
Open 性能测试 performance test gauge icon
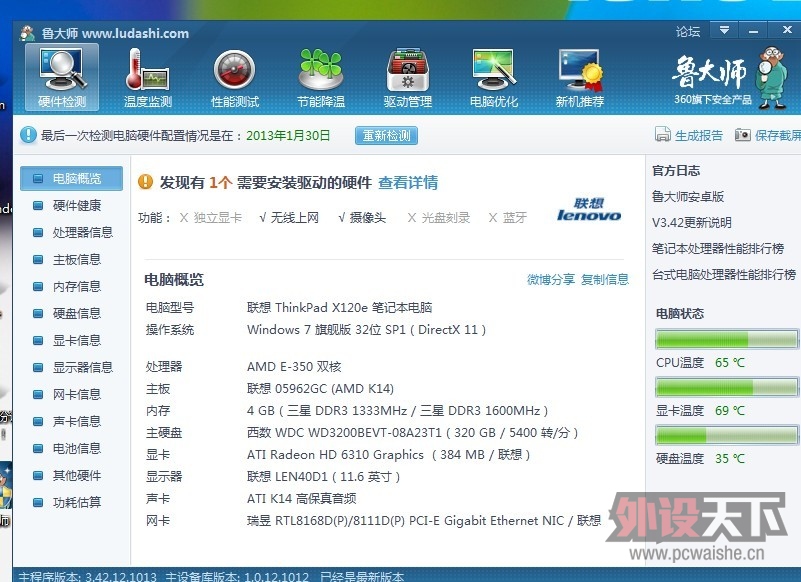coord(234,77)
